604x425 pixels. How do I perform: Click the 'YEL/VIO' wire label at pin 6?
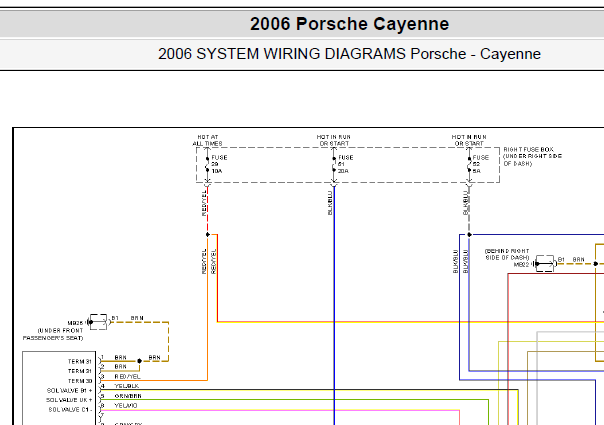(x=126, y=405)
